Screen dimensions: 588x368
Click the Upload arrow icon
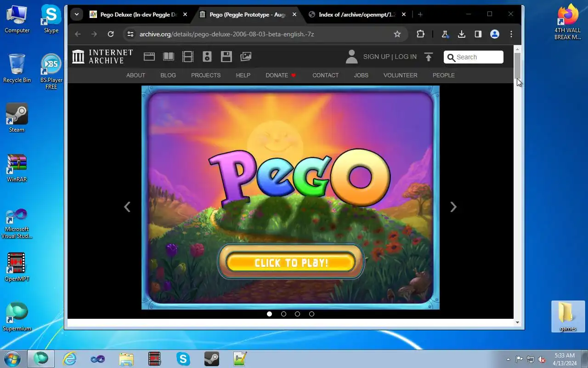point(429,57)
